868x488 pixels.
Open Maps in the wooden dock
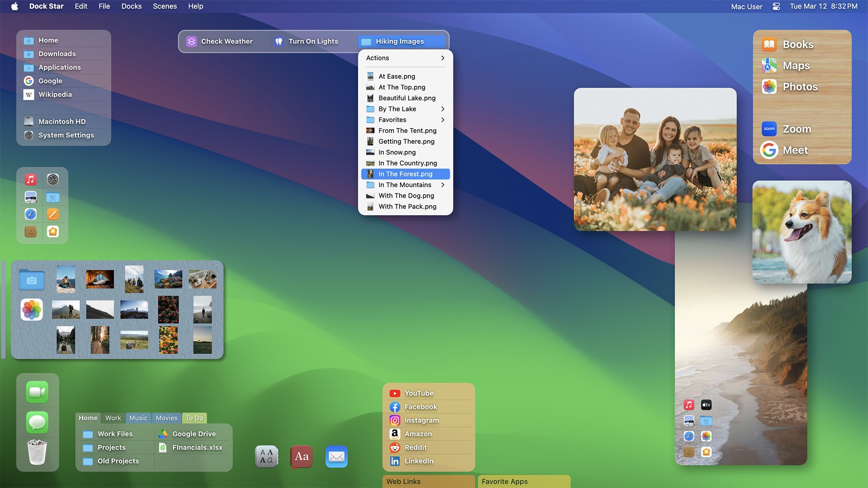786,66
